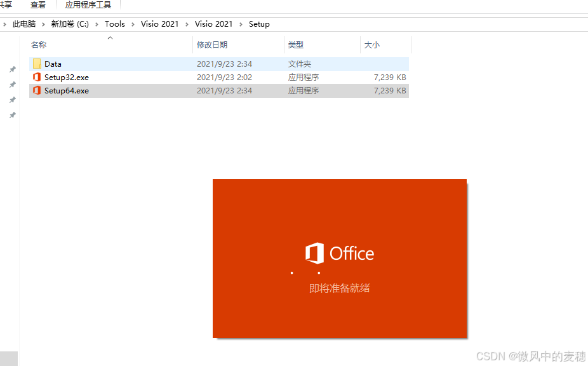The image size is (588, 366).
Task: Open the 应用程序工具 ribbon tab
Action: (x=88, y=5)
